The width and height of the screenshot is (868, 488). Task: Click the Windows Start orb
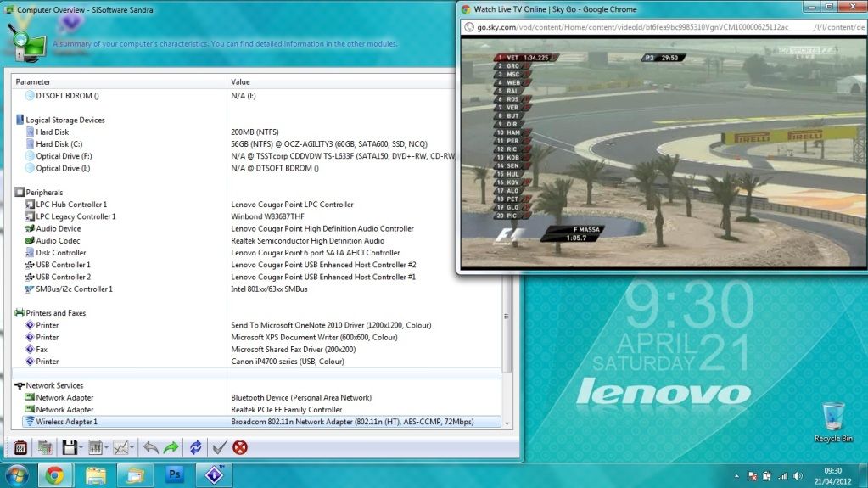(16, 474)
